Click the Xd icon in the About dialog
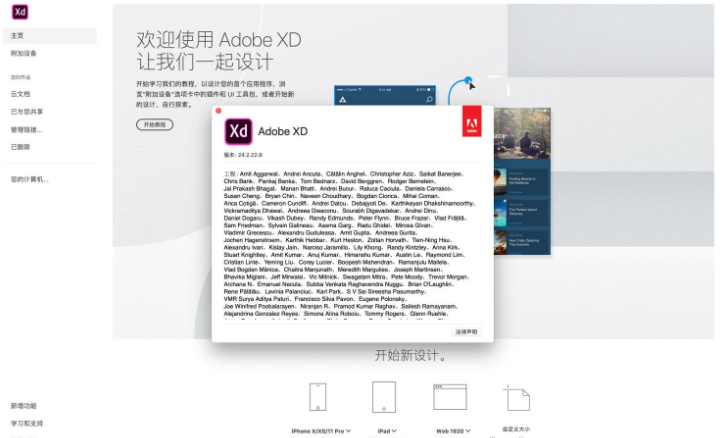Viewport: 726px width, 438px height. pos(238,131)
